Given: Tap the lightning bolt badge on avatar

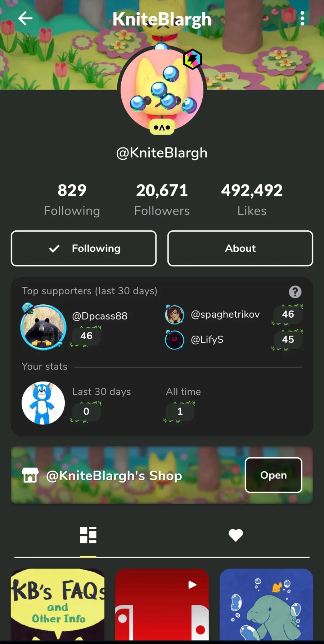Looking at the screenshot, I should (193, 59).
